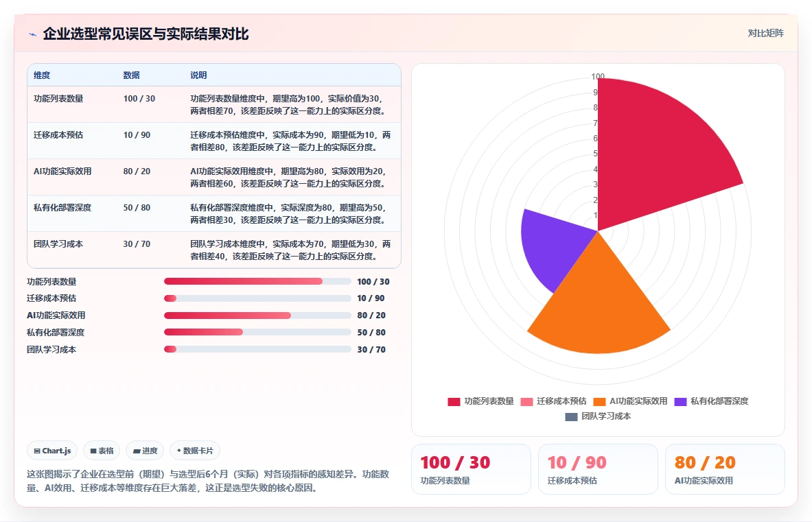Click the footer paragraph starting 这张图揭示了
Image resolution: width=812 pixels, height=522 pixels.
pyautogui.click(x=208, y=481)
